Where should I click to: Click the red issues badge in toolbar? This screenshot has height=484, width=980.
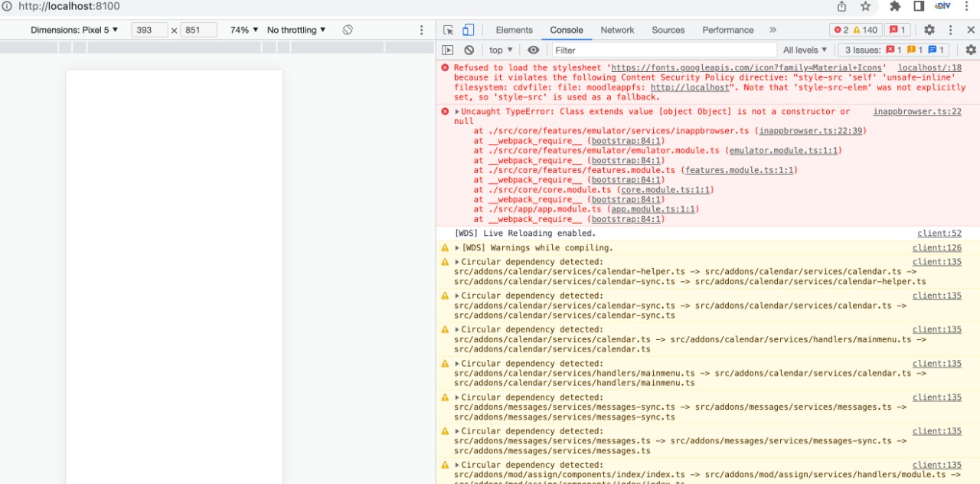(x=897, y=30)
